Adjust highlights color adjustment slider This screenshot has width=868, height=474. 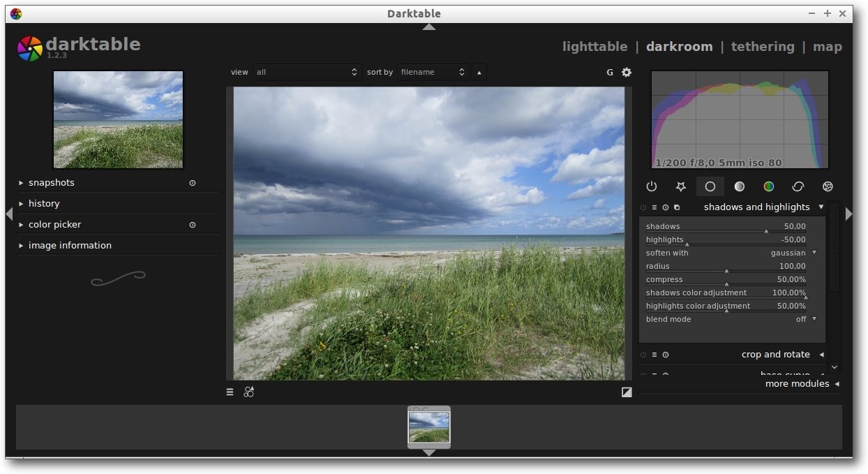[x=726, y=306]
